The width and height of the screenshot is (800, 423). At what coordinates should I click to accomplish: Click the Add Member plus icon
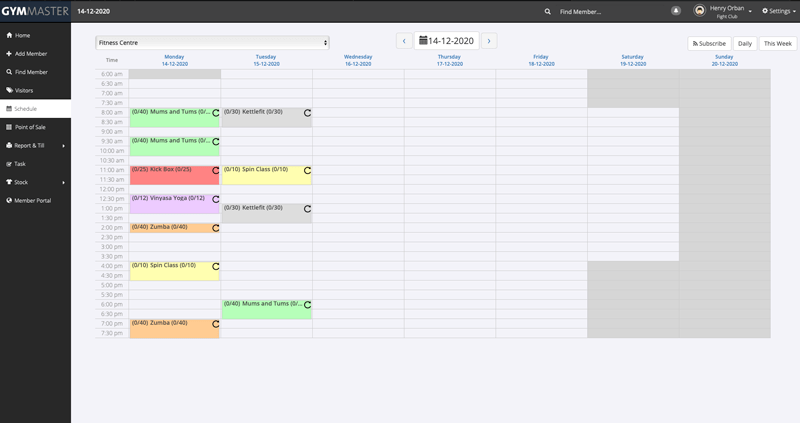[9, 53]
